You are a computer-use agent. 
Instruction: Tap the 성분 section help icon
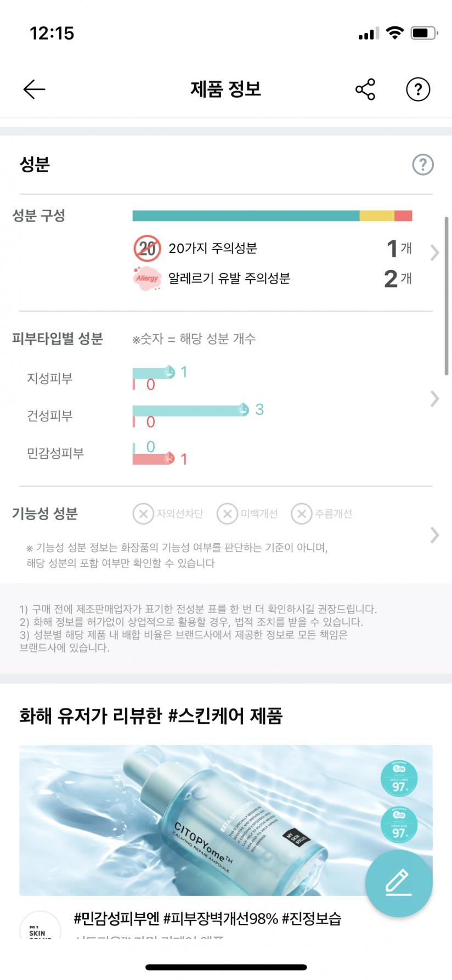pyautogui.click(x=422, y=165)
